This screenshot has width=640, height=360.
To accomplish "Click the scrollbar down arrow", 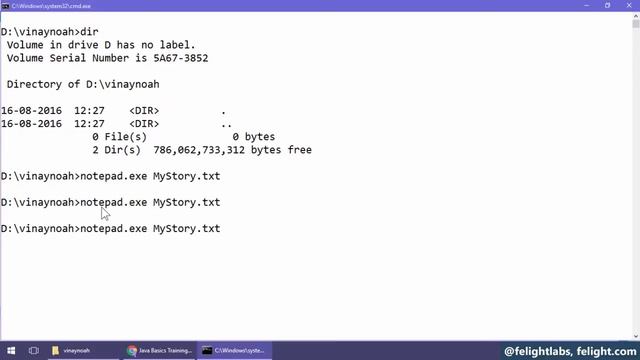I will click(x=636, y=336).
